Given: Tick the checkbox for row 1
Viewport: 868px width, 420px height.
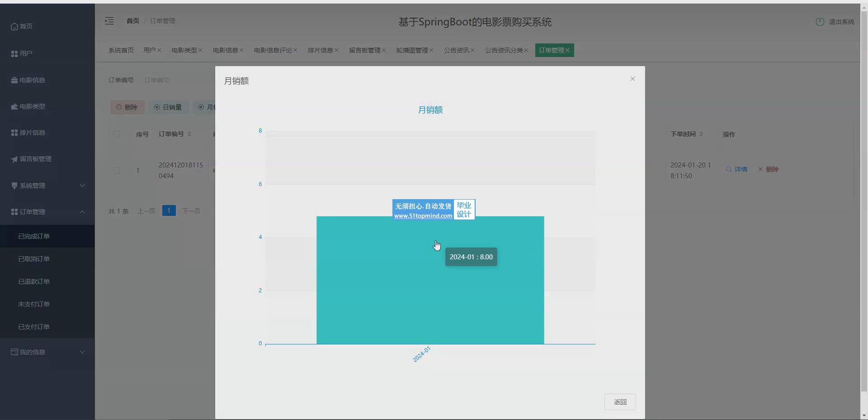Looking at the screenshot, I should coord(117,171).
